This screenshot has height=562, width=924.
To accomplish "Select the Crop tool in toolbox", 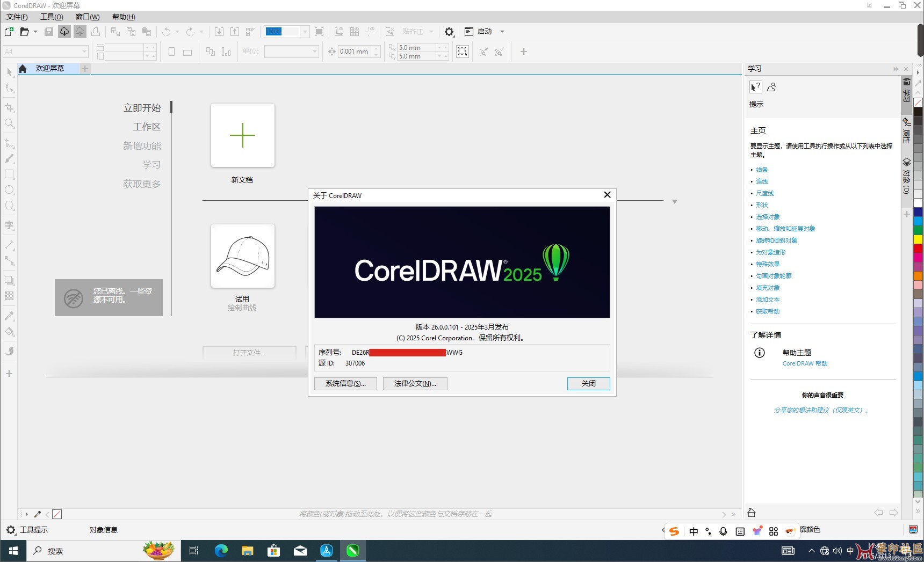I will (9, 108).
